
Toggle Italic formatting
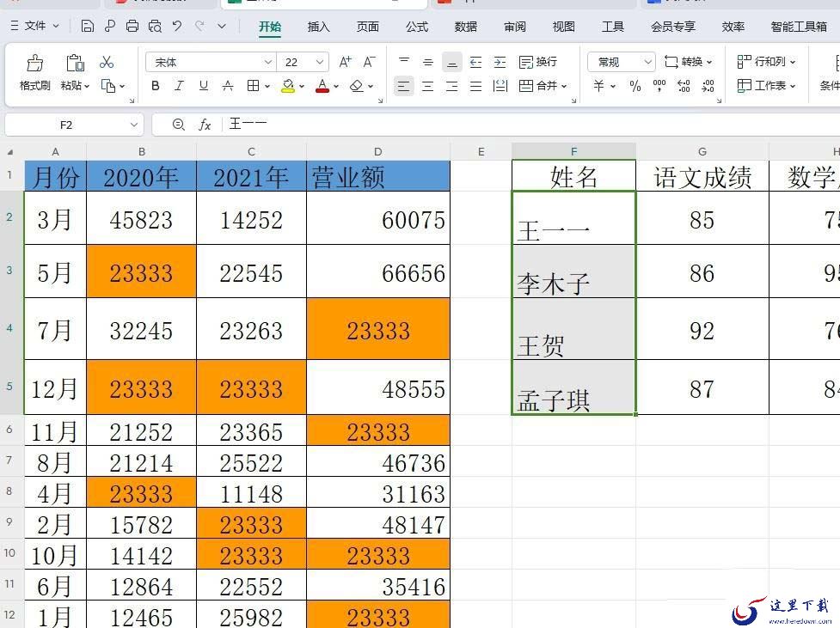click(x=180, y=86)
